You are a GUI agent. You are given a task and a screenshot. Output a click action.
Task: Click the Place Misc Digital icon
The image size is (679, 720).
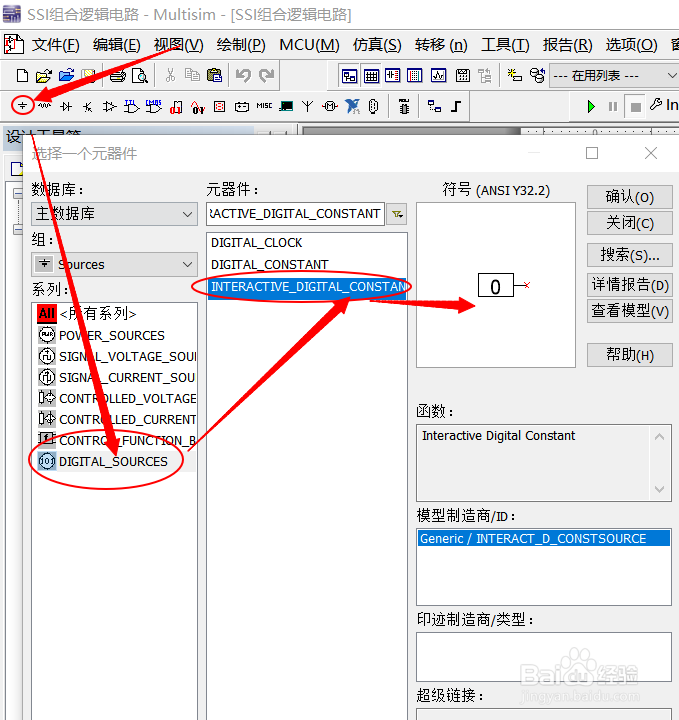[x=176, y=107]
